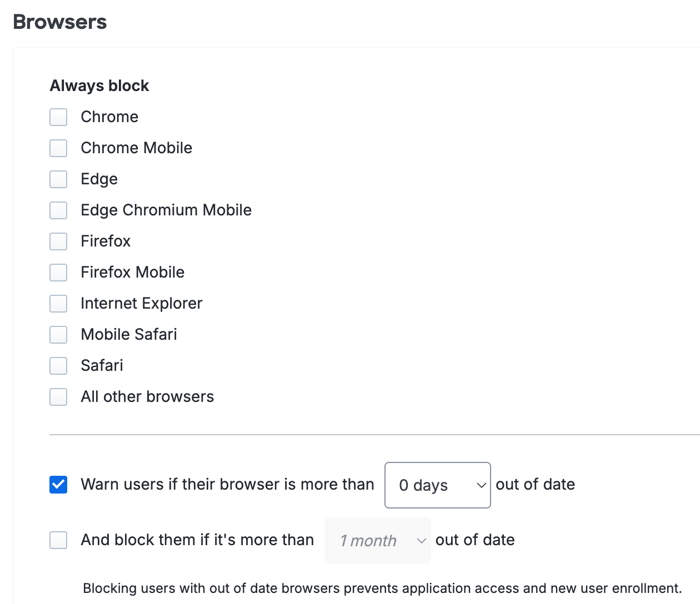Enable blocking for All other browsers
700x604 pixels.
(58, 397)
